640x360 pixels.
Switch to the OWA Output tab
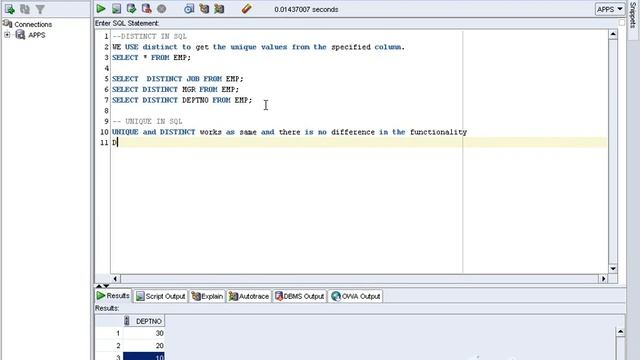[356, 296]
